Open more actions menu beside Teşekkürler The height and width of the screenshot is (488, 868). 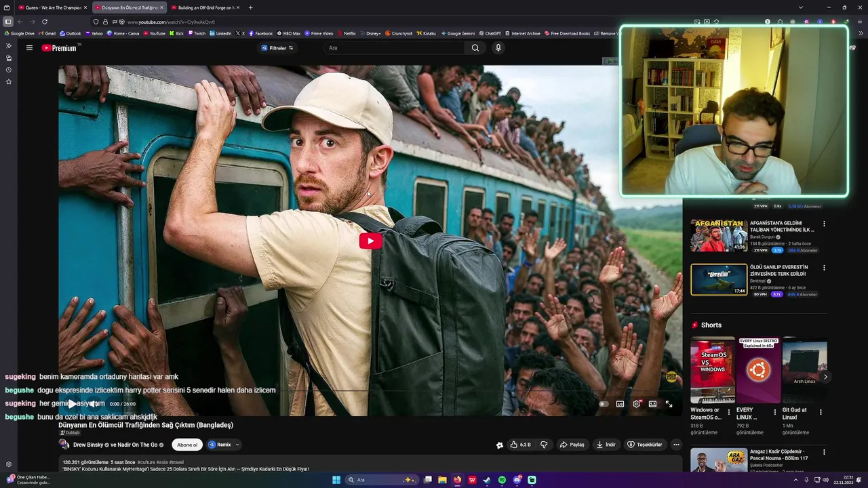pyautogui.click(x=676, y=445)
